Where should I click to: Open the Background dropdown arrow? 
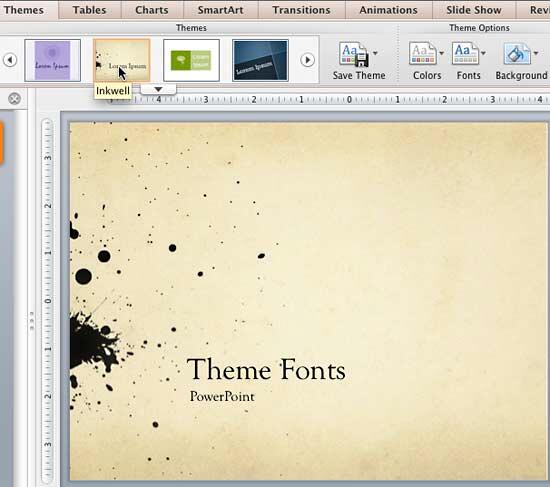(536, 53)
